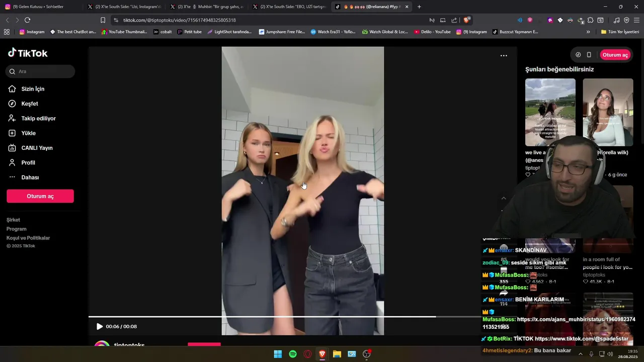Click top-right Oturum aç button

tap(615, 55)
